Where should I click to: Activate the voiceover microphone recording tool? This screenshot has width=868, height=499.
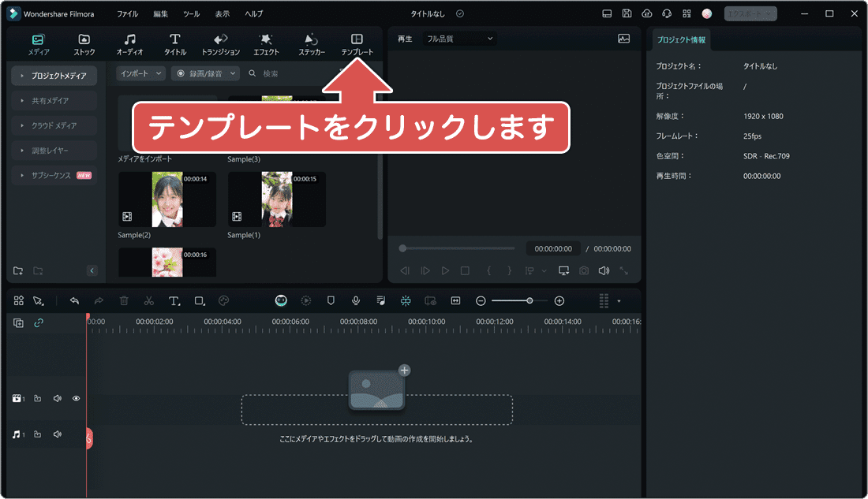tap(356, 300)
